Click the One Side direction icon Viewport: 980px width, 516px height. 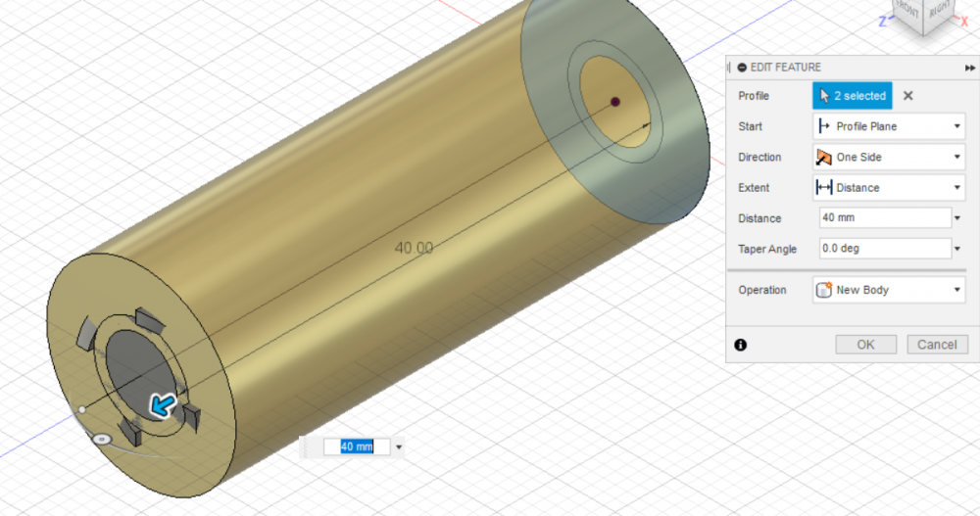[x=824, y=157]
